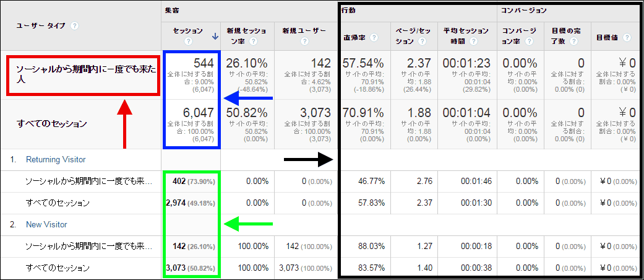644x280 pixels.
Task: Click the 2,974 (49.18%) sessions cell
Action: tap(192, 203)
